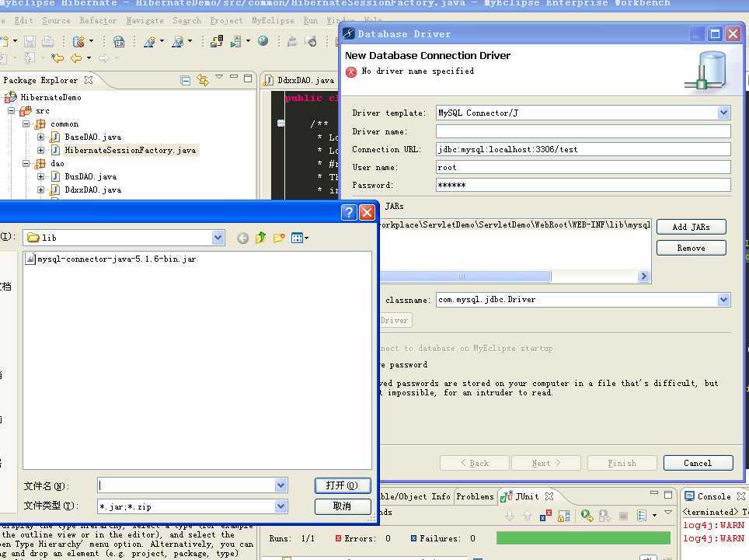This screenshot has height=560, width=749.
Task: Open the Source menu
Action: pyautogui.click(x=56, y=20)
